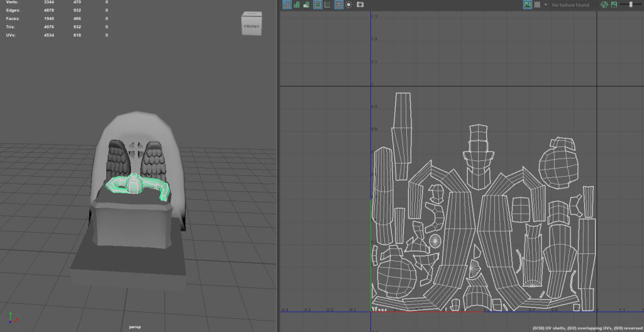Click the update texture refresh icon

[x=604, y=4]
